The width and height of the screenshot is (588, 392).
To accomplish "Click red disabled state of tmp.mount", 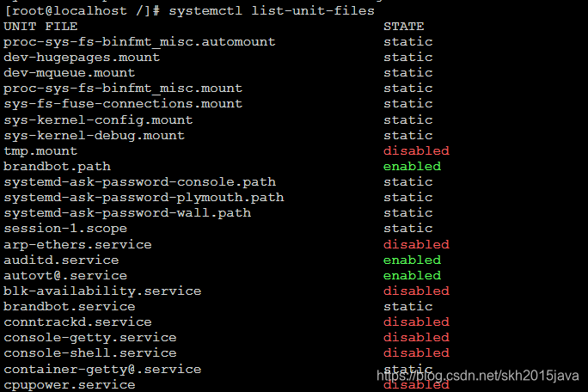I will (x=416, y=150).
